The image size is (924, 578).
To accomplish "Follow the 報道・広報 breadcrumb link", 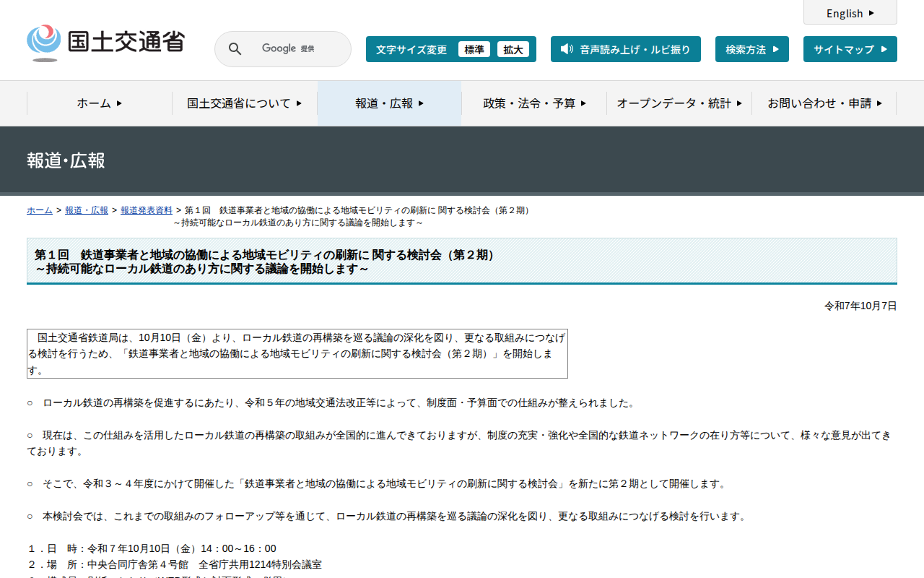I will point(87,210).
